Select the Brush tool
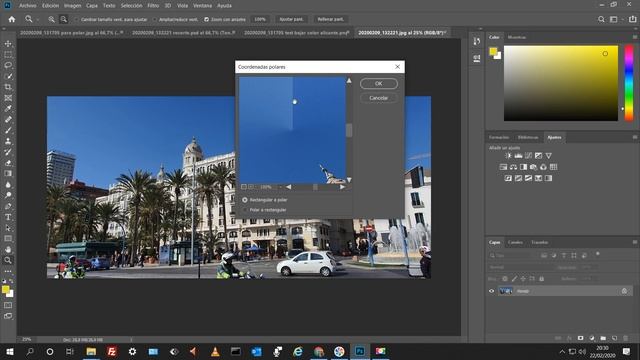The height and width of the screenshot is (360, 640). click(x=8, y=130)
